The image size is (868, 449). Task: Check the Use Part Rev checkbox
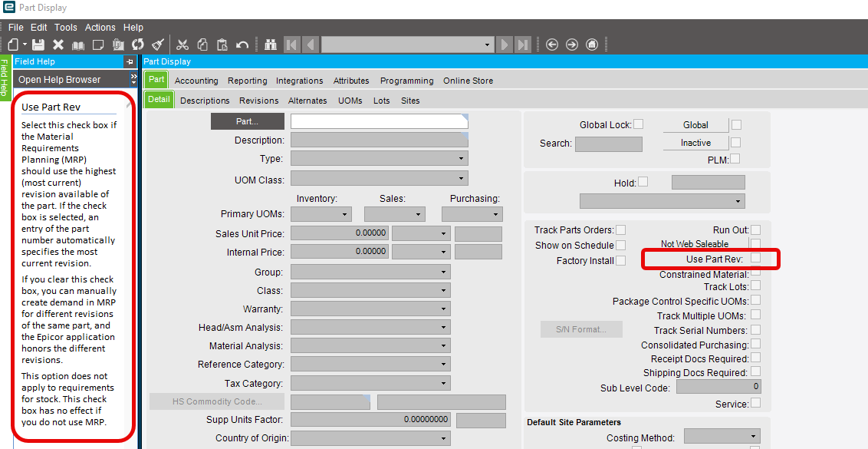[x=755, y=258]
